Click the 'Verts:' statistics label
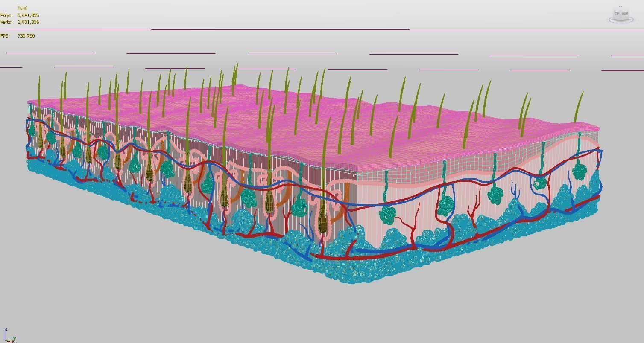 pos(6,22)
